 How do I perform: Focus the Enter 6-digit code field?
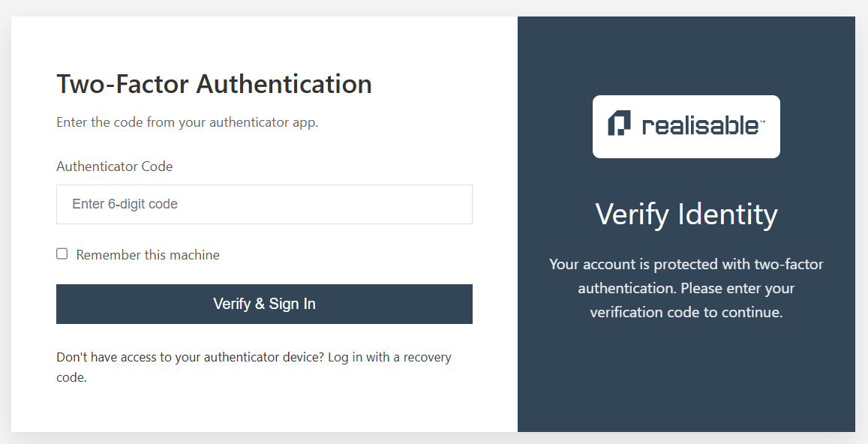[x=264, y=204]
